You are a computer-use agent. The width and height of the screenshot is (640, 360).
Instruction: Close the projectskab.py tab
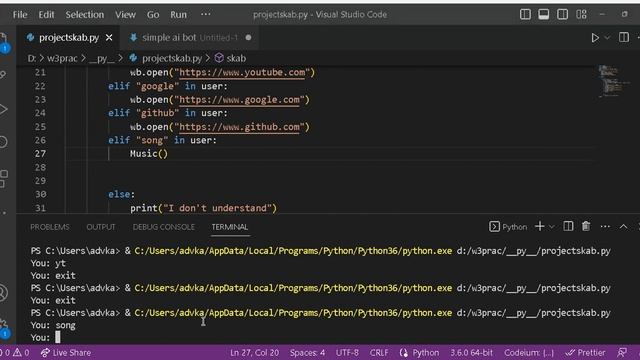(109, 38)
